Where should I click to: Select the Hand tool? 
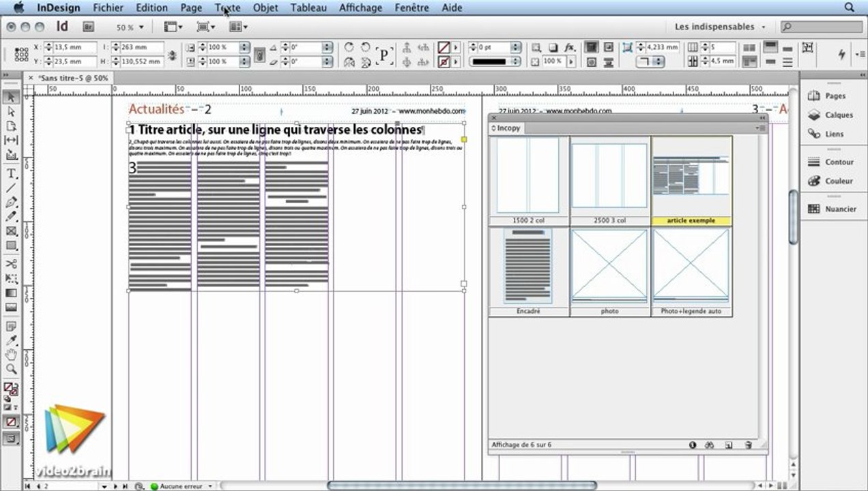pos(11,355)
